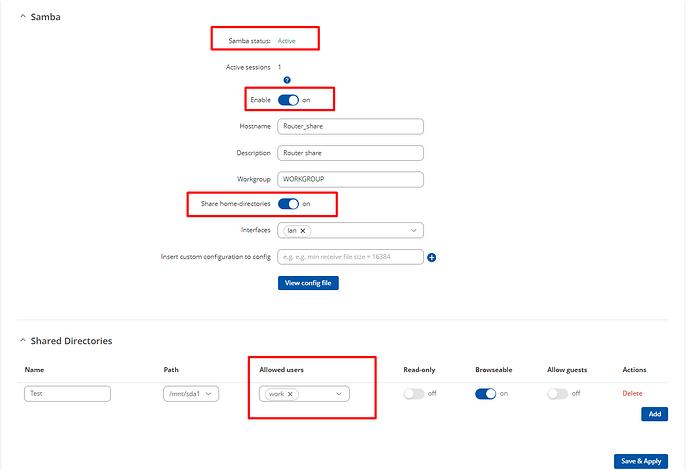690x470 pixels.
Task: Click the Hostname input field
Action: (350, 126)
